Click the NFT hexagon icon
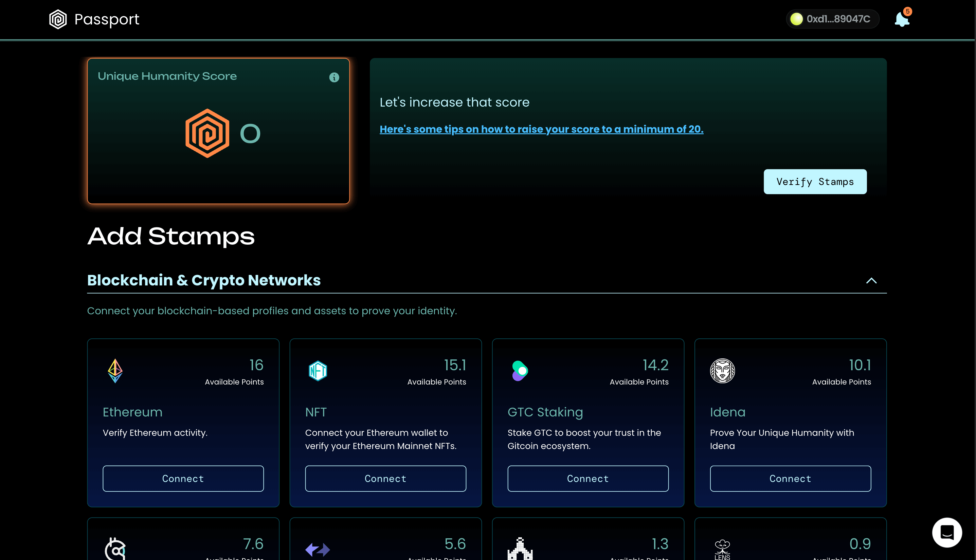The image size is (976, 560). coord(318,371)
